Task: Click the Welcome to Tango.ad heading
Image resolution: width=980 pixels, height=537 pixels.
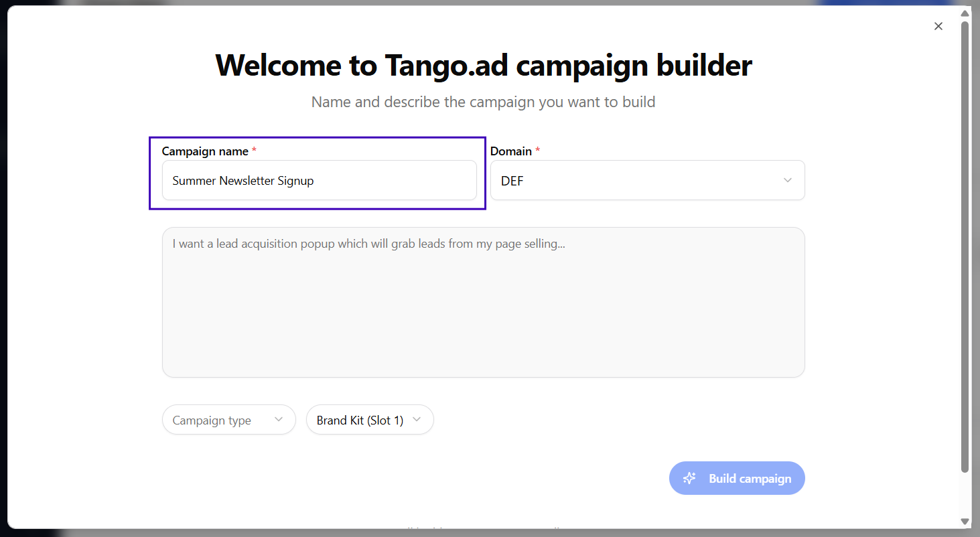Action: coord(483,65)
